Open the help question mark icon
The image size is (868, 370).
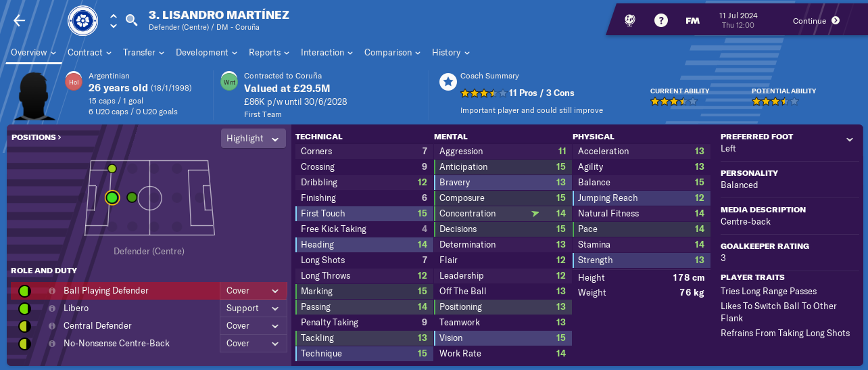pyautogui.click(x=661, y=20)
